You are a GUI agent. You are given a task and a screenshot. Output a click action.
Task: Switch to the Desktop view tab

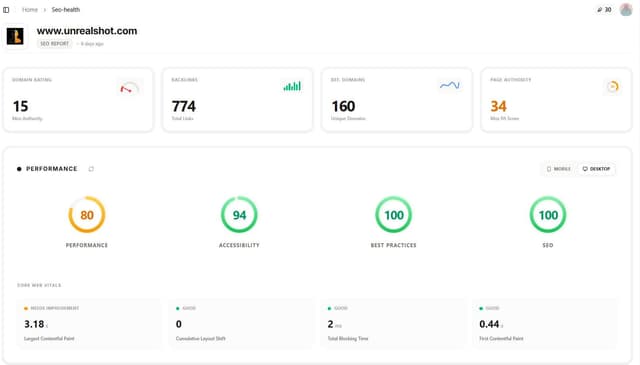pyautogui.click(x=596, y=169)
